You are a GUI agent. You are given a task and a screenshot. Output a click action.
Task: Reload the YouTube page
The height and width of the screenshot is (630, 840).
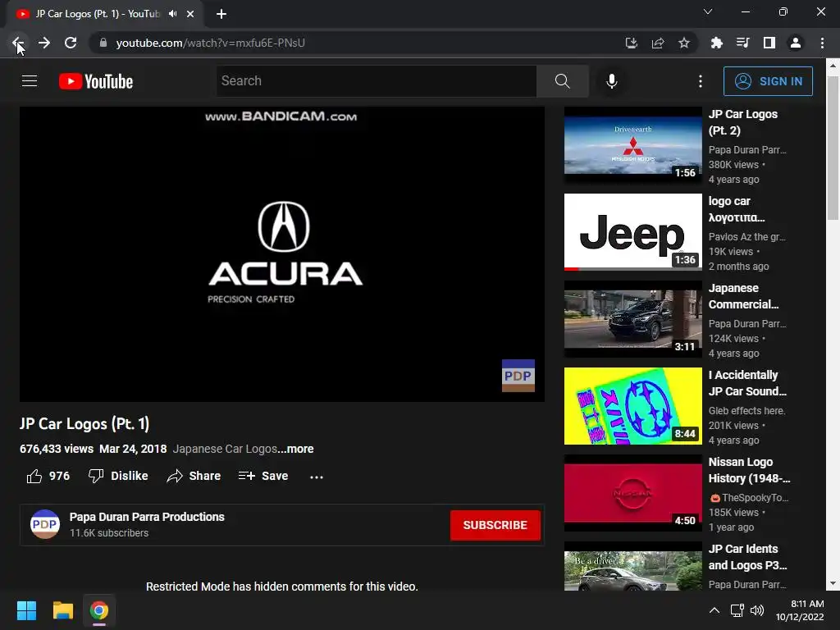pos(71,43)
